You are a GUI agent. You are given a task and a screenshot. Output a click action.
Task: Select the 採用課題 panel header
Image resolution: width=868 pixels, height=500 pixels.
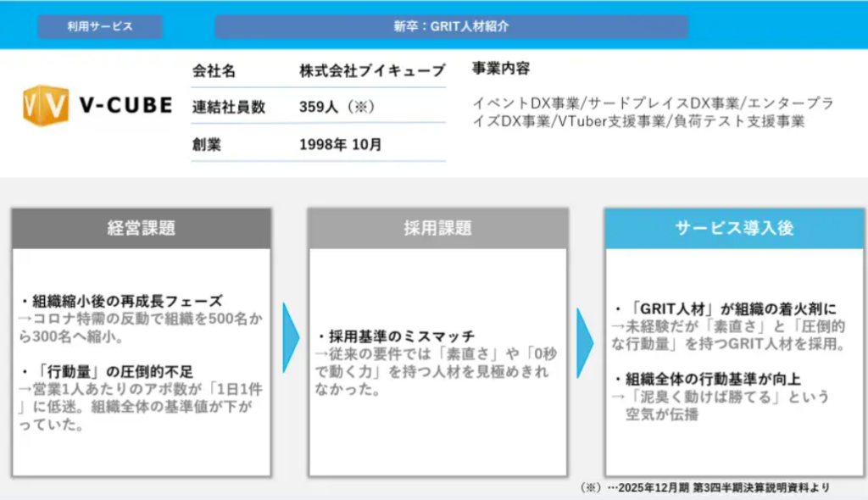(x=437, y=228)
